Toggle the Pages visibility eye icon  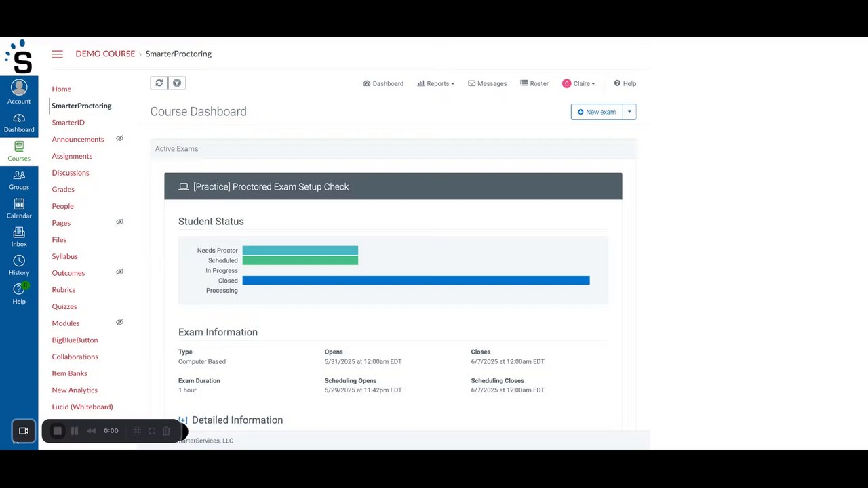(x=119, y=222)
